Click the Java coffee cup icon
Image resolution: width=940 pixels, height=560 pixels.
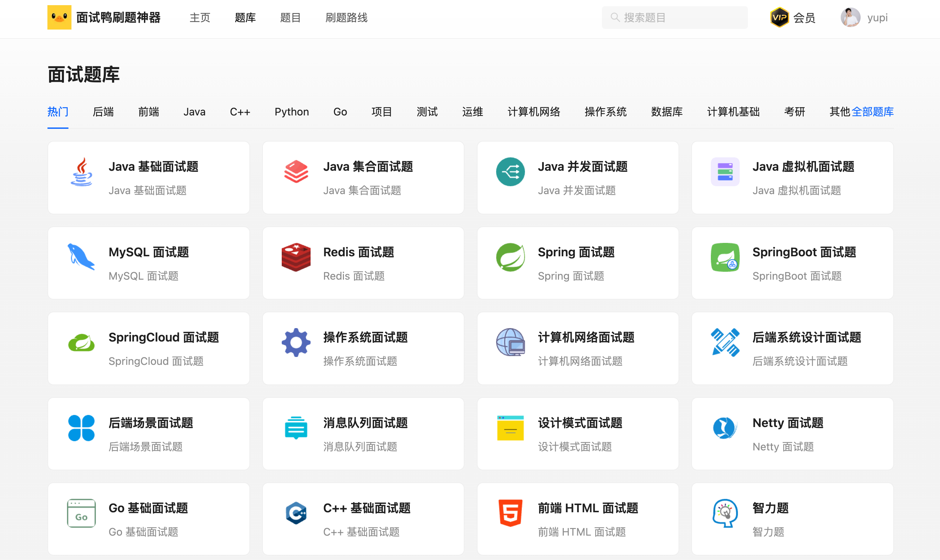[x=81, y=172]
